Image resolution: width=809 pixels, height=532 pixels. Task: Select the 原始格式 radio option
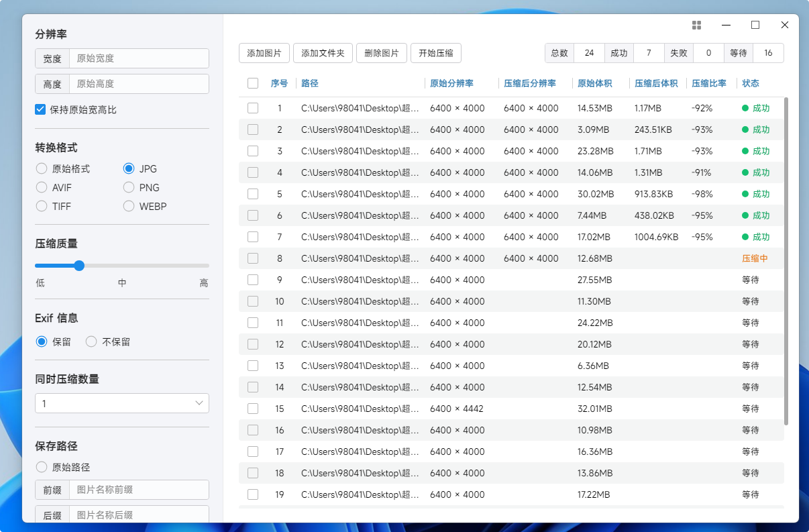[x=42, y=169]
